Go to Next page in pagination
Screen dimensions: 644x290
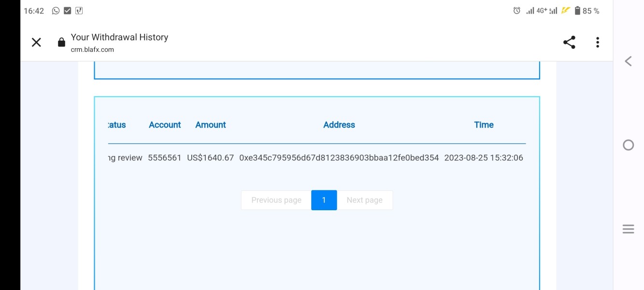[365, 200]
